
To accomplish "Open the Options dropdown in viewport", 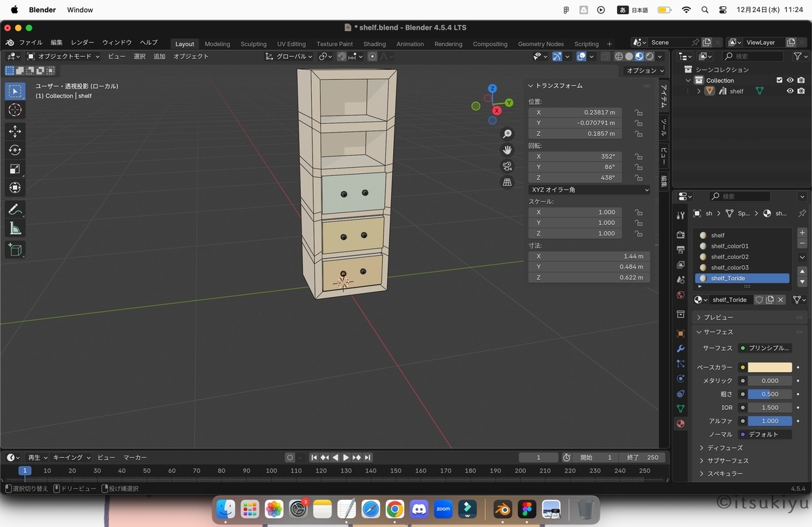I will [644, 70].
